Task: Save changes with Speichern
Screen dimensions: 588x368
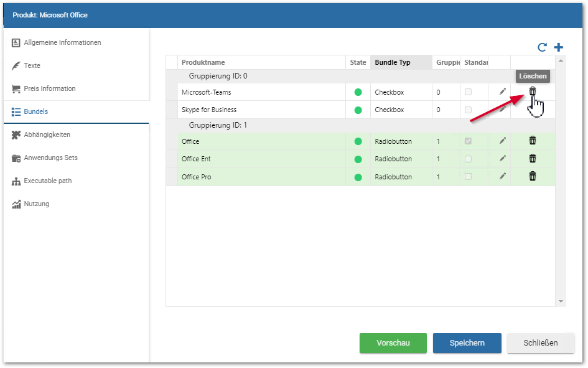Action: click(467, 343)
